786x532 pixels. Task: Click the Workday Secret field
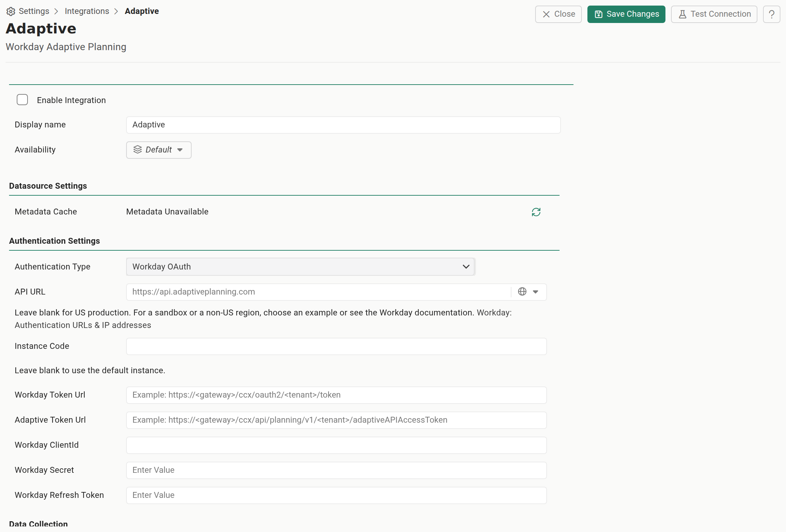(336, 470)
